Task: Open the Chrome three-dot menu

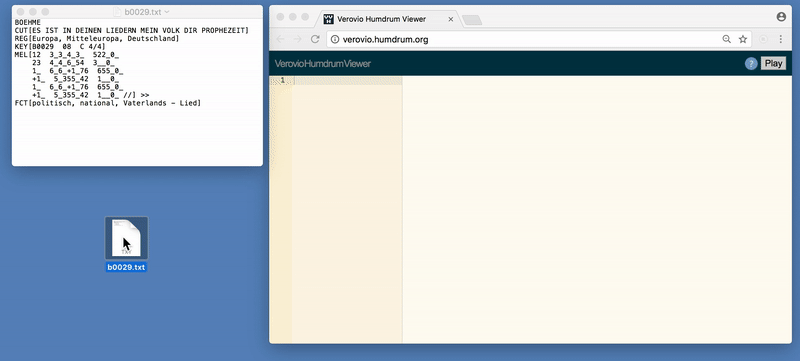Action: 781,39
